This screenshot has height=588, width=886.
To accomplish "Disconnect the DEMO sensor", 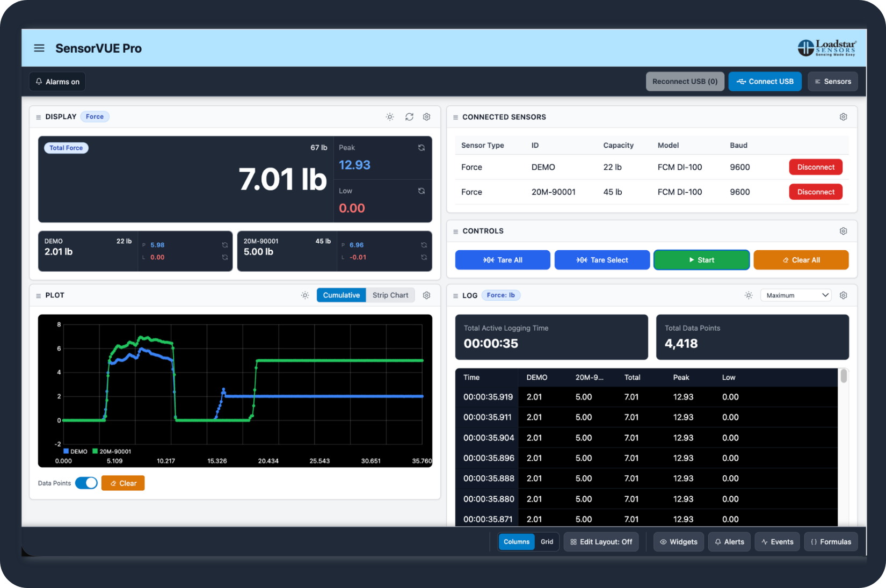I will [x=816, y=167].
